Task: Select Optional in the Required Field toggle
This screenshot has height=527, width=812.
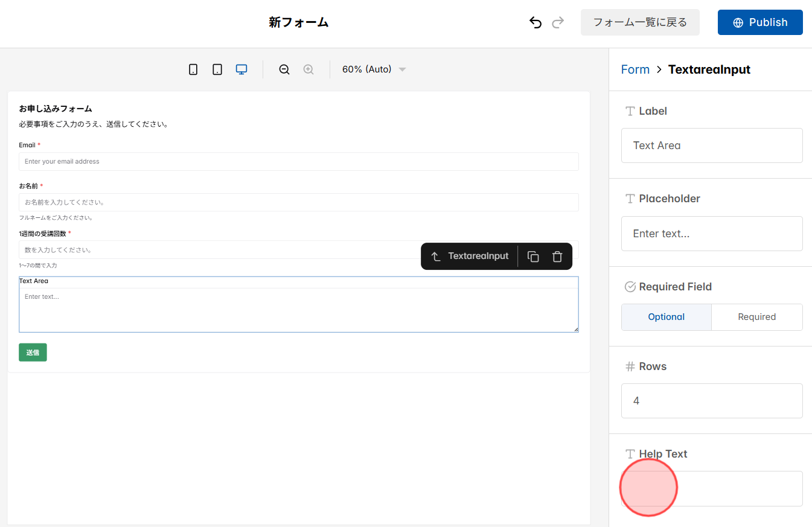Action: tap(666, 317)
